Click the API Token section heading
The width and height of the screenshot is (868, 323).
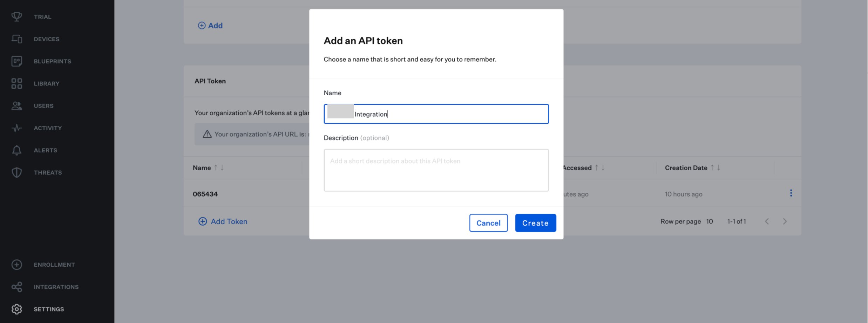pyautogui.click(x=210, y=81)
